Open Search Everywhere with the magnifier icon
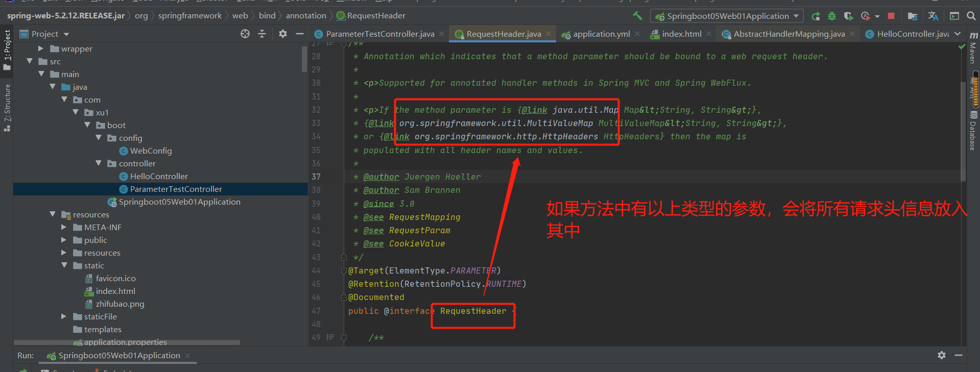The height and width of the screenshot is (372, 980). click(x=971, y=16)
